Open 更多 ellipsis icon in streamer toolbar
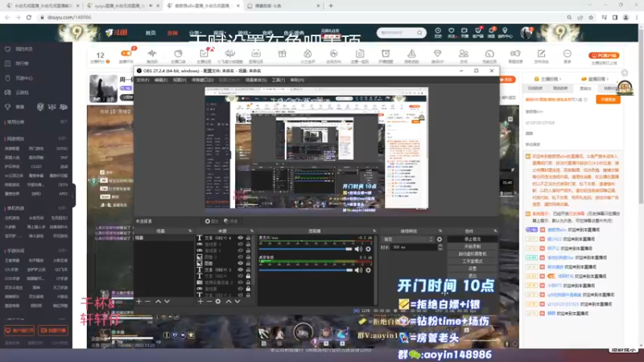 tap(568, 54)
